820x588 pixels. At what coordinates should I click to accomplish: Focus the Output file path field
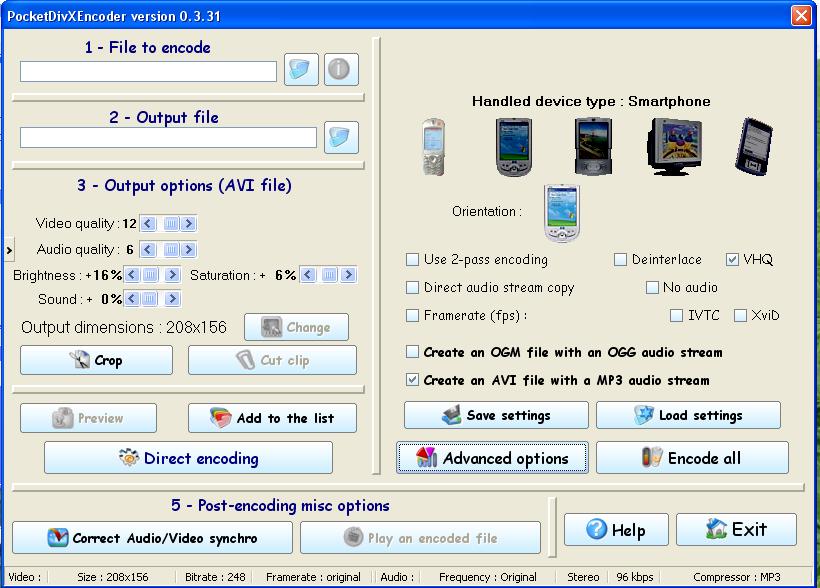[168, 138]
